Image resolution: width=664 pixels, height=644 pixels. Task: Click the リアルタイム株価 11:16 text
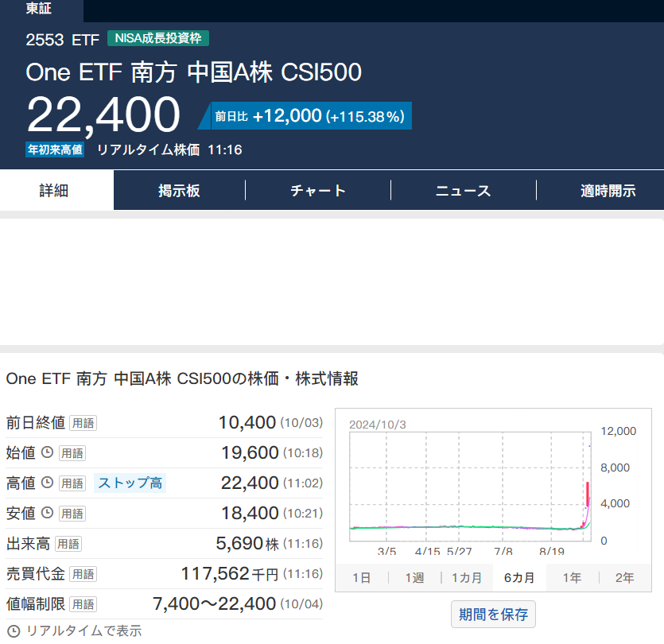pos(169,150)
